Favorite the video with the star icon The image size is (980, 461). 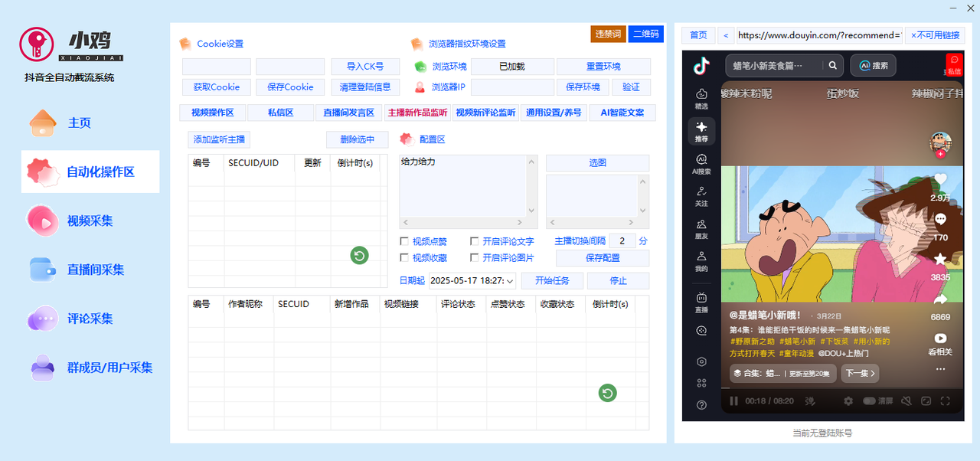pos(940,260)
